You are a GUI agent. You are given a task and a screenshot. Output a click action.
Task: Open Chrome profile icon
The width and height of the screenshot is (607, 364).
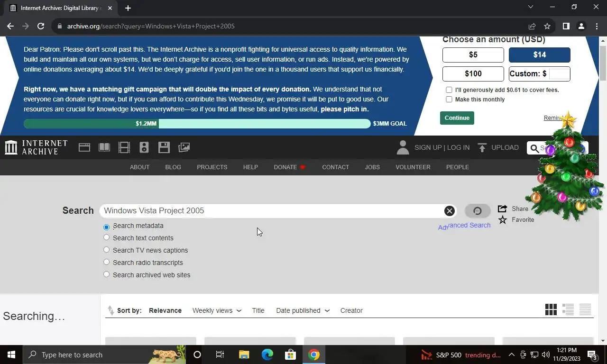tap(581, 26)
